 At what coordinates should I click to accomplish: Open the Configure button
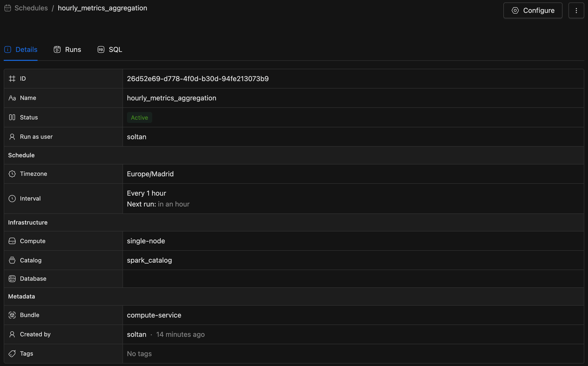coord(533,10)
